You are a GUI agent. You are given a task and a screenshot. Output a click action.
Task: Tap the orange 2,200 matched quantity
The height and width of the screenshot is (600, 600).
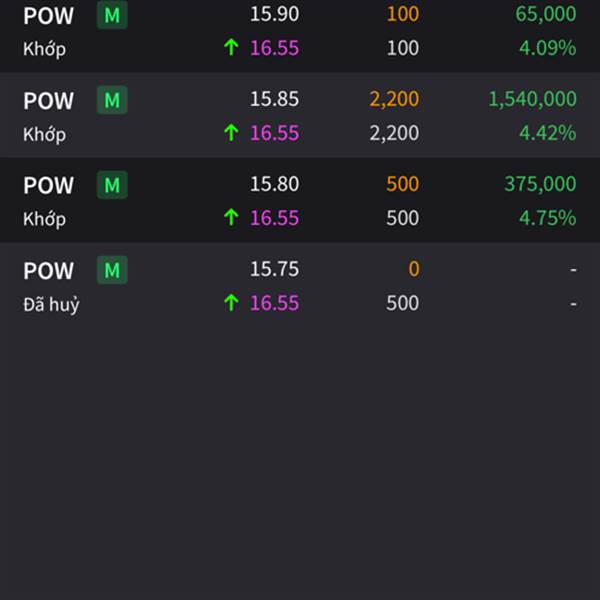[x=394, y=99]
